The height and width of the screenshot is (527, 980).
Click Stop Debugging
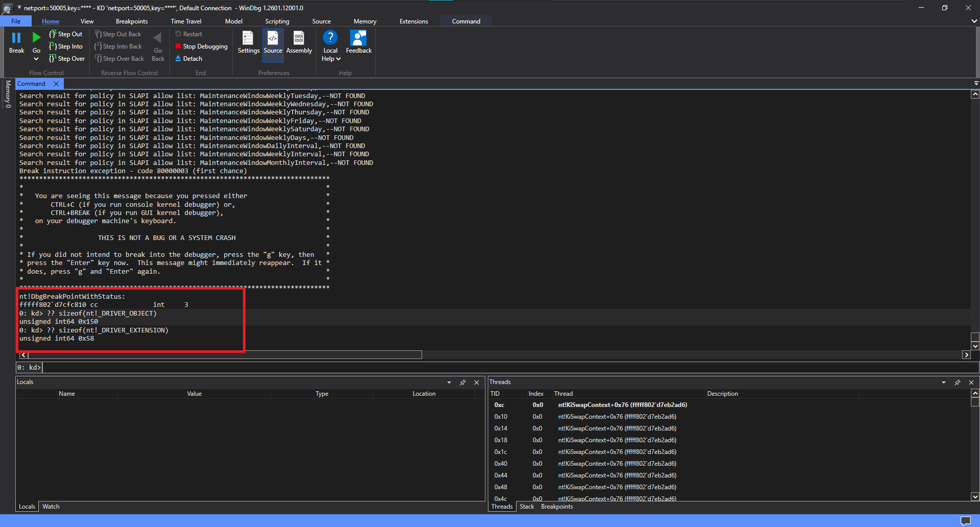click(x=201, y=46)
